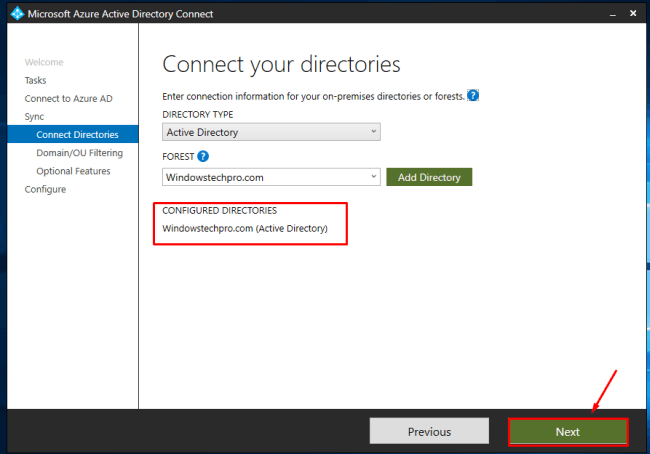650x454 pixels.
Task: Click Windowstechpro.com (Active Directory) configured entry
Action: tap(245, 228)
